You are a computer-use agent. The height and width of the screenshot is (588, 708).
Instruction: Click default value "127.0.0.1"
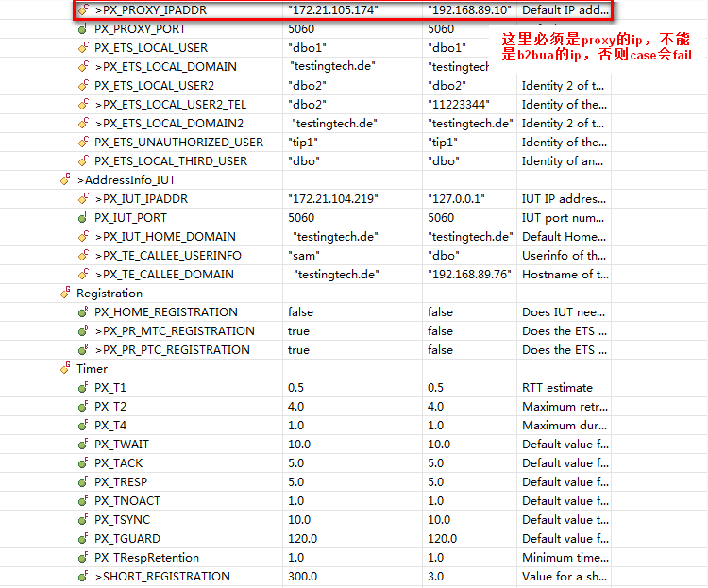click(456, 199)
